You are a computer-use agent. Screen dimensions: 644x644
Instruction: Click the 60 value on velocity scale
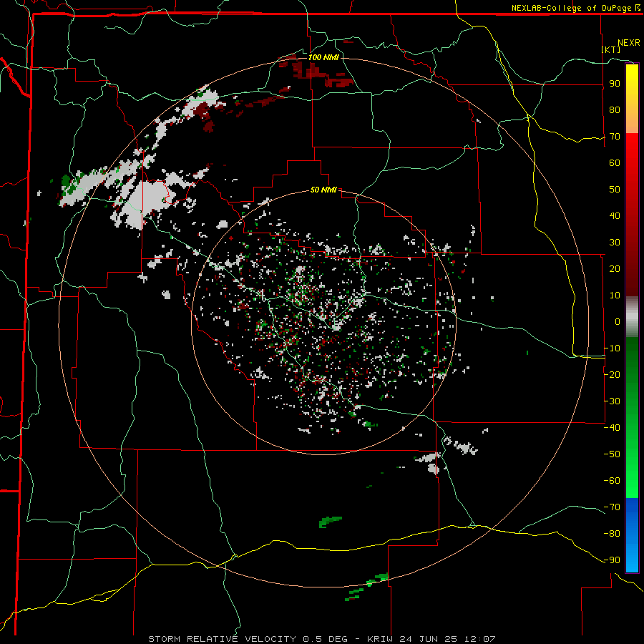(615, 163)
